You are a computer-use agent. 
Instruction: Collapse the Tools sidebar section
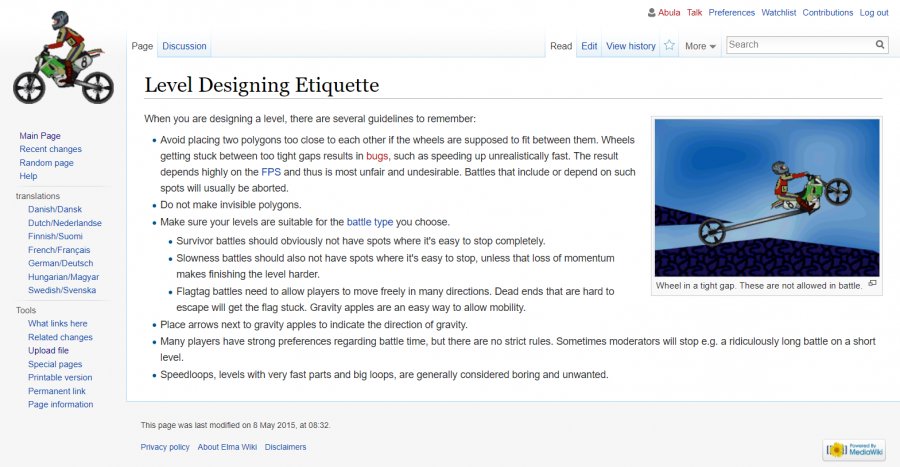26,310
